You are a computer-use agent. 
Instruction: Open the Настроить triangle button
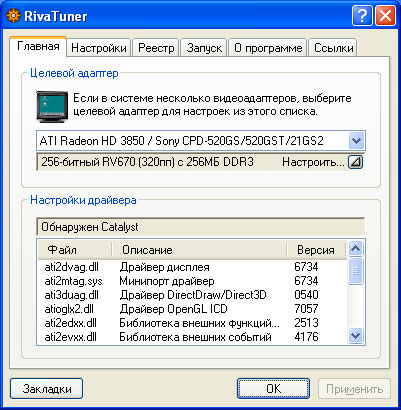point(355,162)
